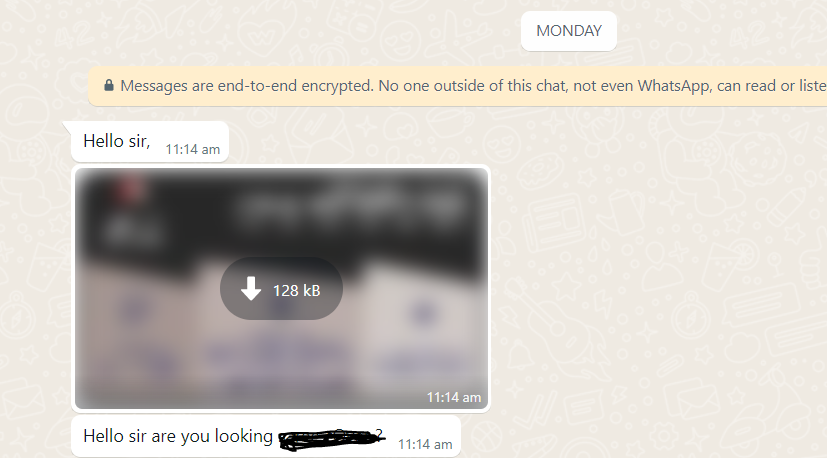Select the MONDAY date badge
This screenshot has height=458, width=827.
click(x=569, y=31)
